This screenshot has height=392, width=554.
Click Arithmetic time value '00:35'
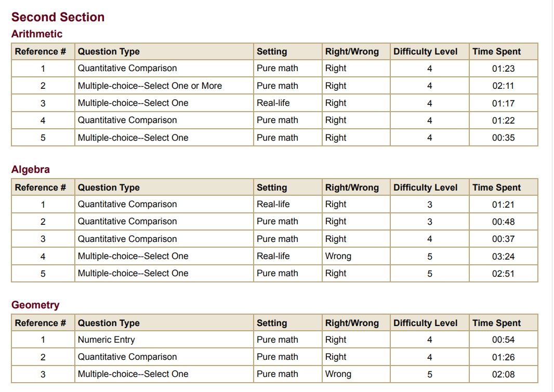503,138
